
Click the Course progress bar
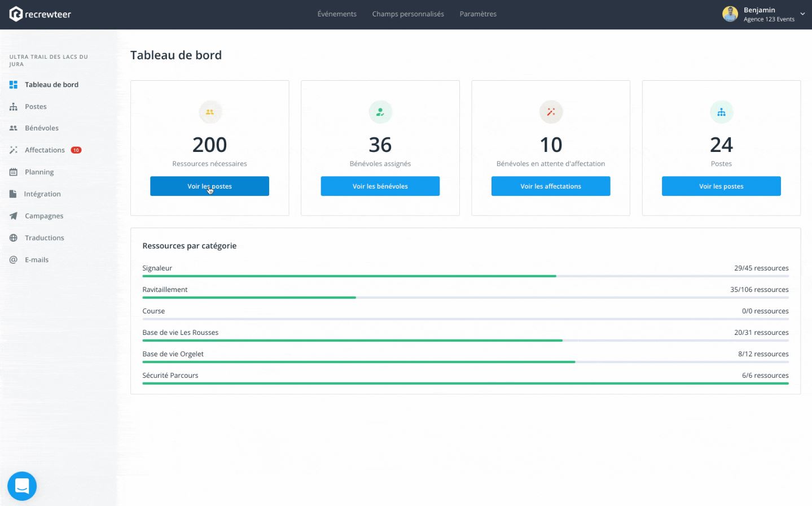466,319
